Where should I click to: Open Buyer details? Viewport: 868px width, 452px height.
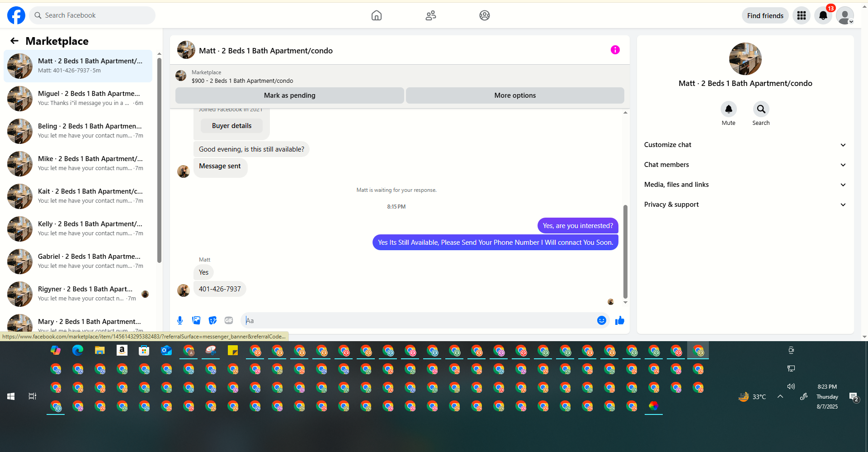click(x=231, y=126)
